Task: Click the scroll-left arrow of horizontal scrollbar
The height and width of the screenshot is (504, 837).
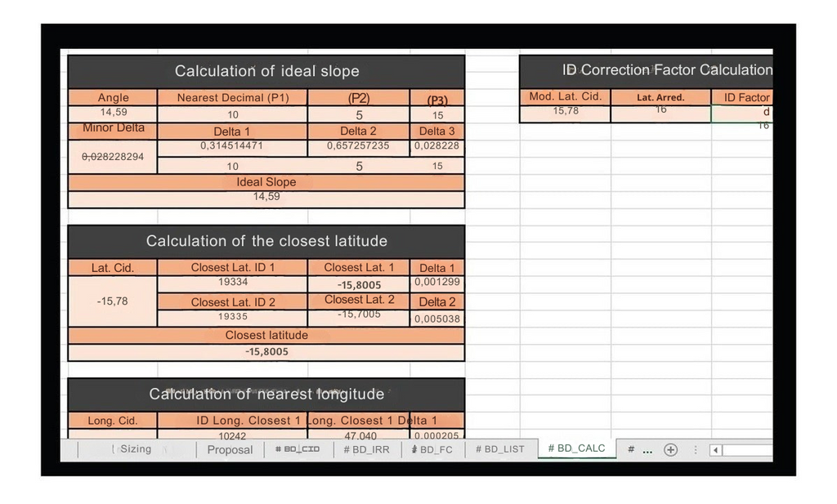Action: tap(715, 449)
